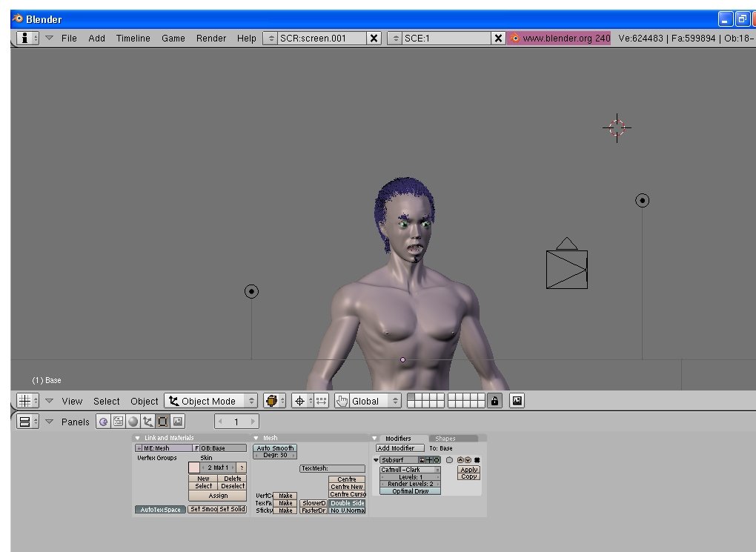Select the lamp object near the camera
The height and width of the screenshot is (552, 756).
[x=642, y=201]
